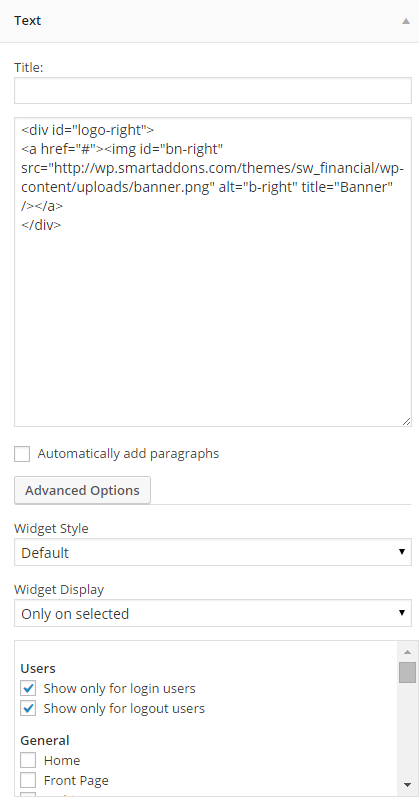This screenshot has width=419, height=805.
Task: Click the Show only for logout users label
Action: point(124,708)
